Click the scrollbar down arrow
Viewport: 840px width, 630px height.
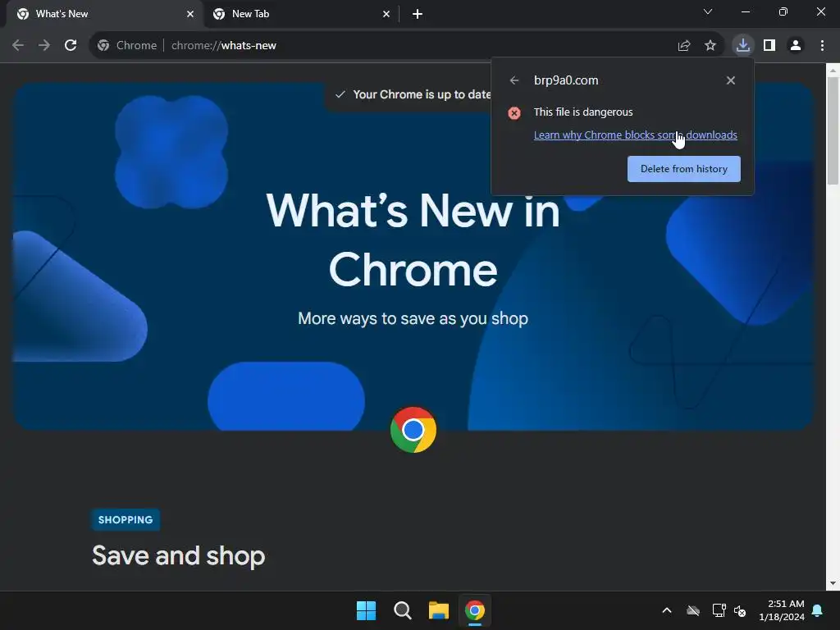(833, 583)
